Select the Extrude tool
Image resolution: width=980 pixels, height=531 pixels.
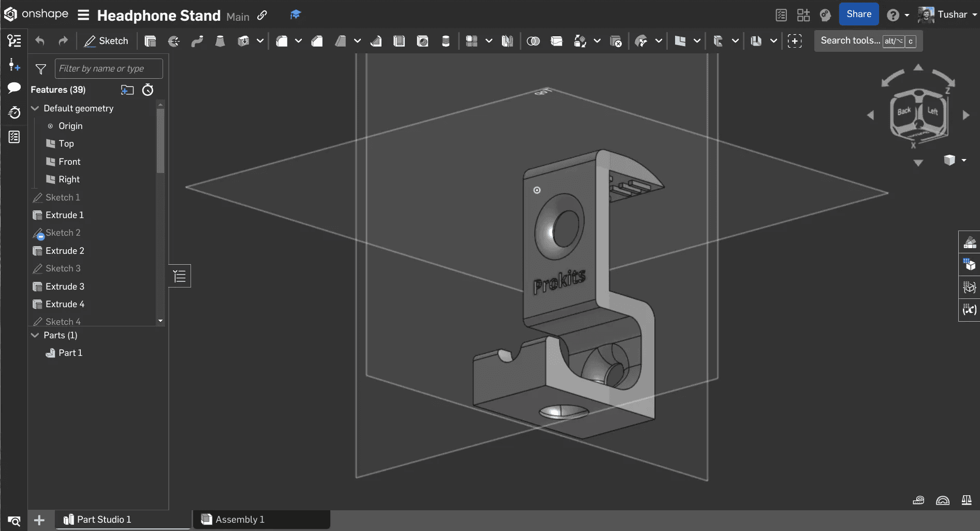[150, 41]
